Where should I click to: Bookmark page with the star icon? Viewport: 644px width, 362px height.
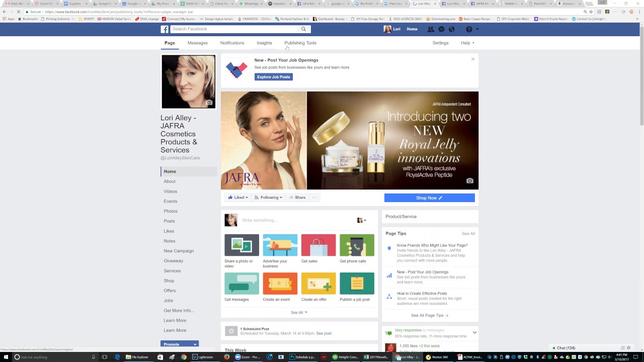(x=591, y=12)
